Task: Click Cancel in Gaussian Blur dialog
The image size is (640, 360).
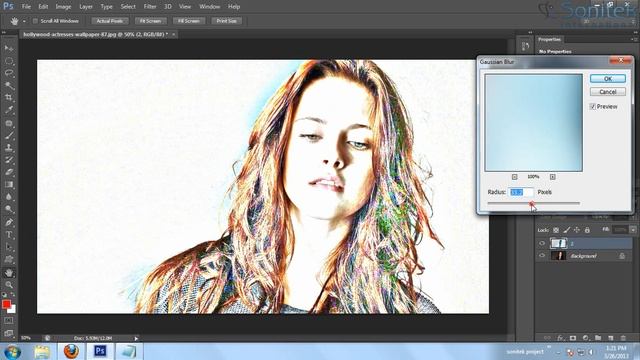Action: pyautogui.click(x=608, y=92)
